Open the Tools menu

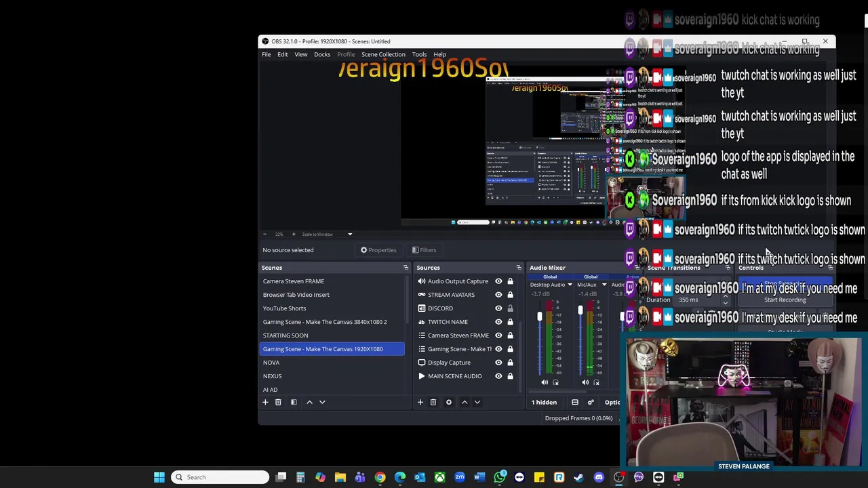point(419,55)
